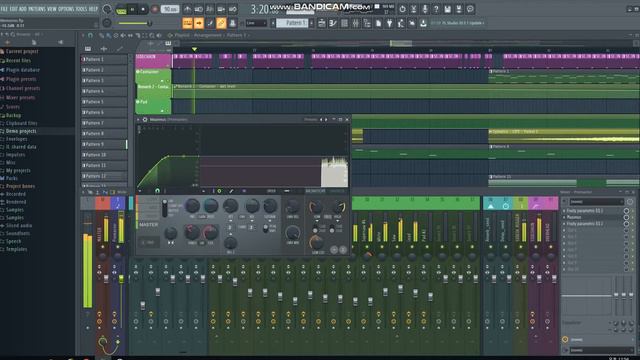Image resolution: width=640 pixels, height=360 pixels.
Task: Open the PATTERNS menu
Action: tap(36, 9)
